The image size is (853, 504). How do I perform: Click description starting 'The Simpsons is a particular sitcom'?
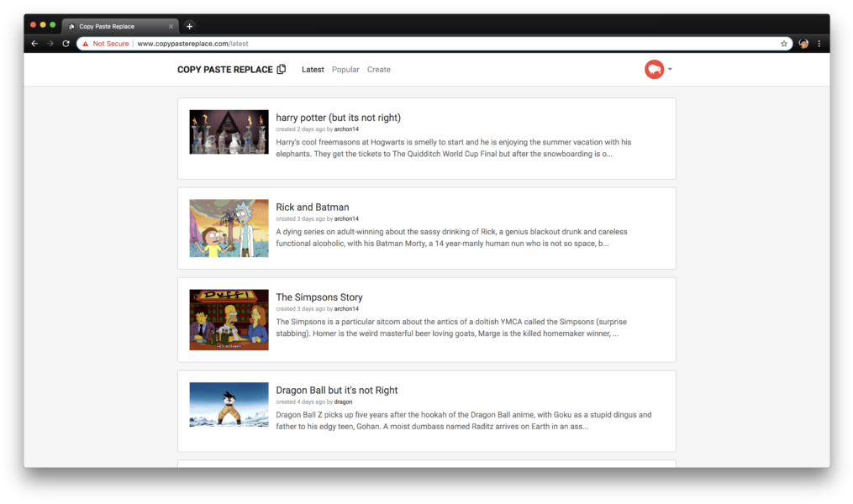tap(451, 328)
